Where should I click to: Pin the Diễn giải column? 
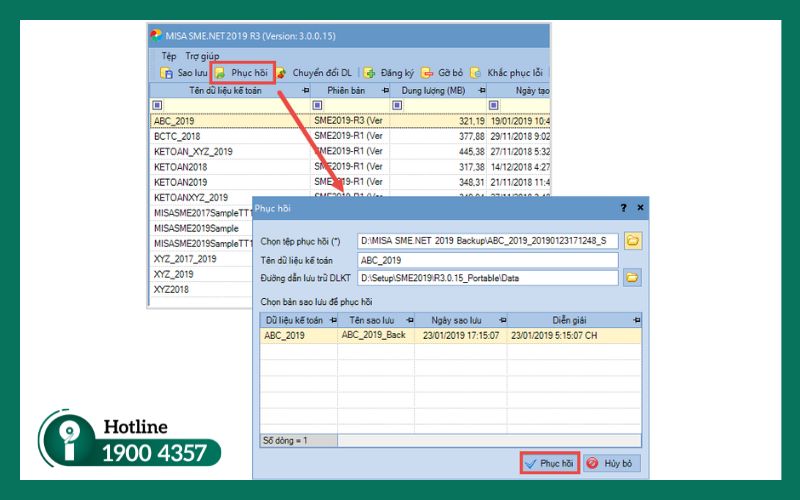coord(636,320)
